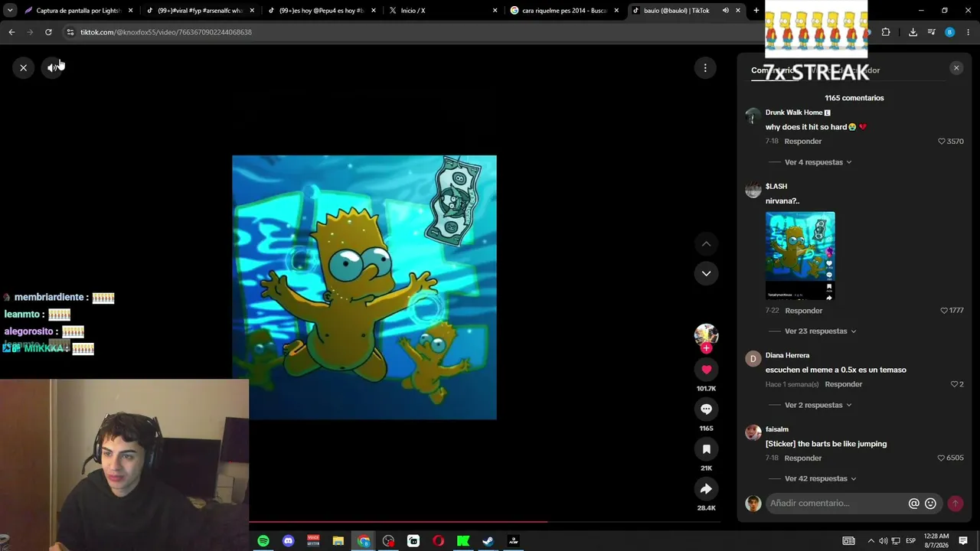
Task: Open Diana Herrera's profile name
Action: [787, 355]
